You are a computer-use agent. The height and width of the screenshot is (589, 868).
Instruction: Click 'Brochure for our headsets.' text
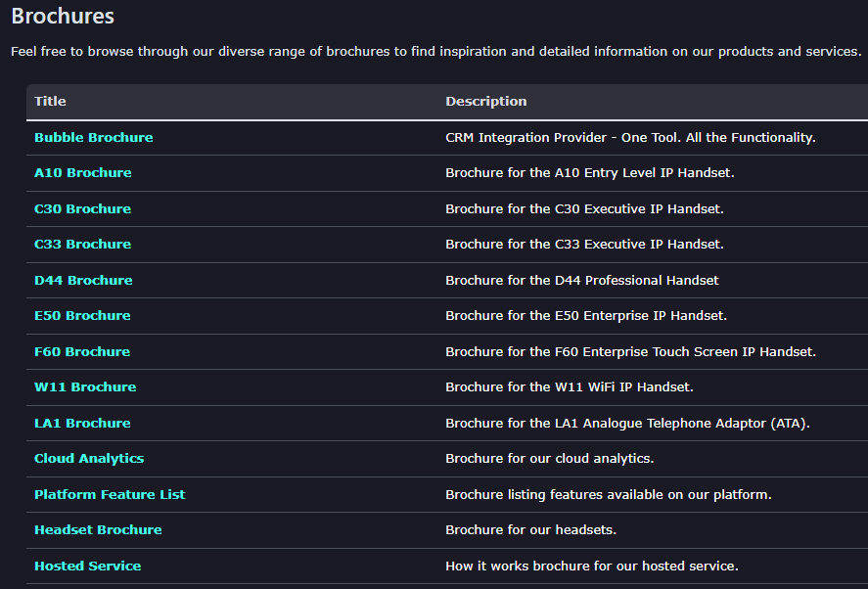[530, 529]
